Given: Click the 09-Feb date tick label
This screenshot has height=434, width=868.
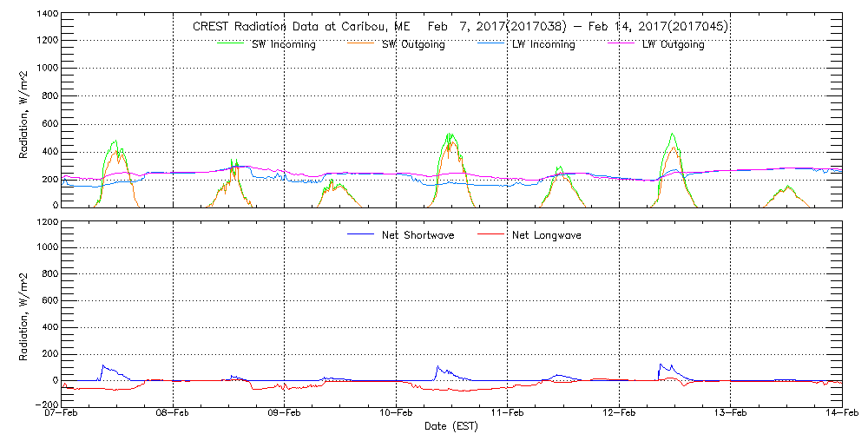Looking at the screenshot, I should click(x=285, y=415).
